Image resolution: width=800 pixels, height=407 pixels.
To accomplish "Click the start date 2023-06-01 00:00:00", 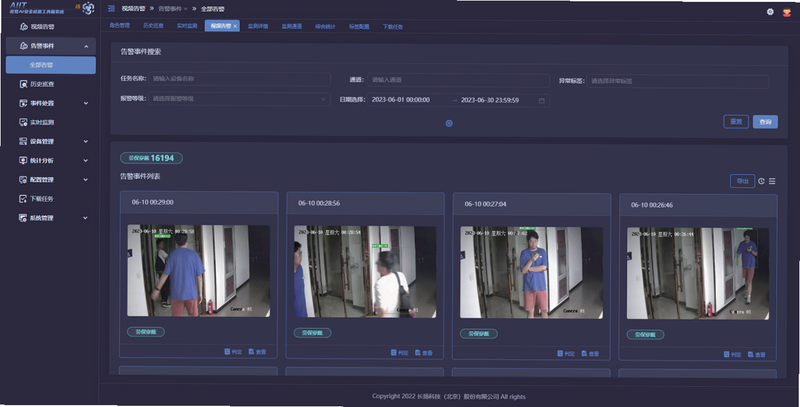I will click(x=401, y=100).
